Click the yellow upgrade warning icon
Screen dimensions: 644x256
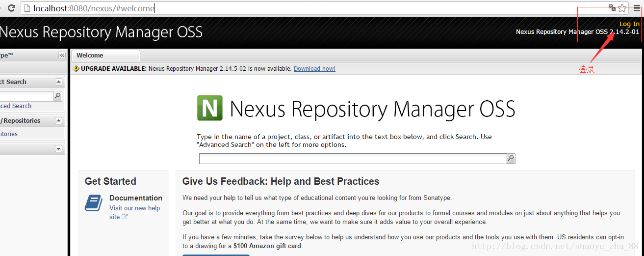(x=76, y=69)
